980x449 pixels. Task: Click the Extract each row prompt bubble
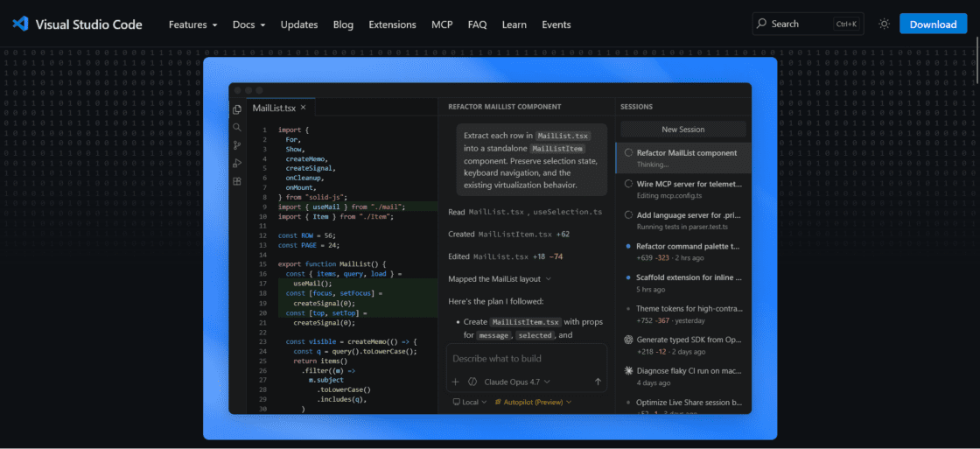pos(531,160)
